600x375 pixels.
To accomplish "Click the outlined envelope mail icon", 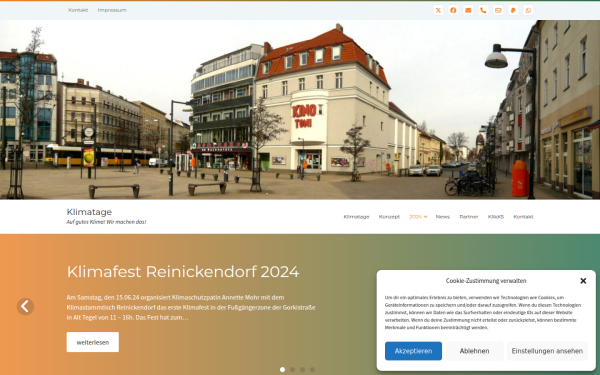I will (498, 10).
